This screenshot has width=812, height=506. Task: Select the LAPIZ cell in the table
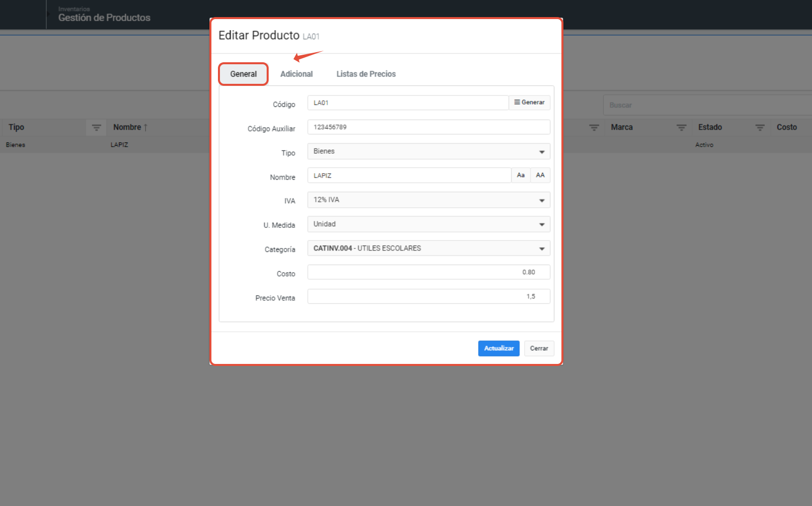120,145
